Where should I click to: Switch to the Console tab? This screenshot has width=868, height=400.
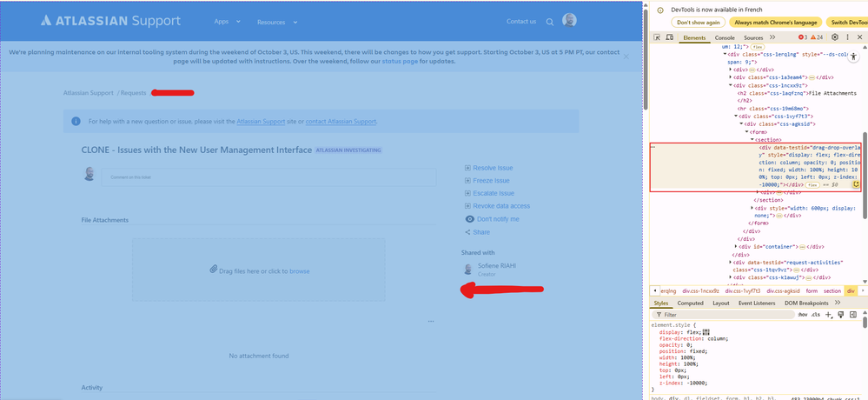(x=725, y=37)
